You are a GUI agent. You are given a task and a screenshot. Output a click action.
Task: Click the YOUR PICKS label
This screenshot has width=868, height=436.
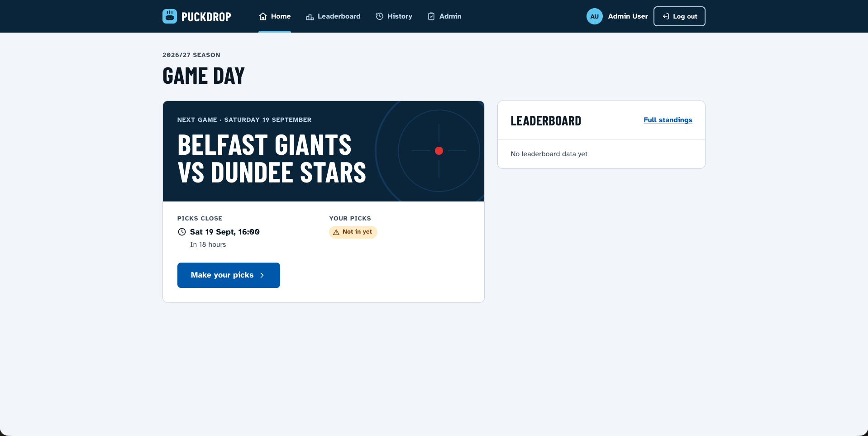coord(350,218)
